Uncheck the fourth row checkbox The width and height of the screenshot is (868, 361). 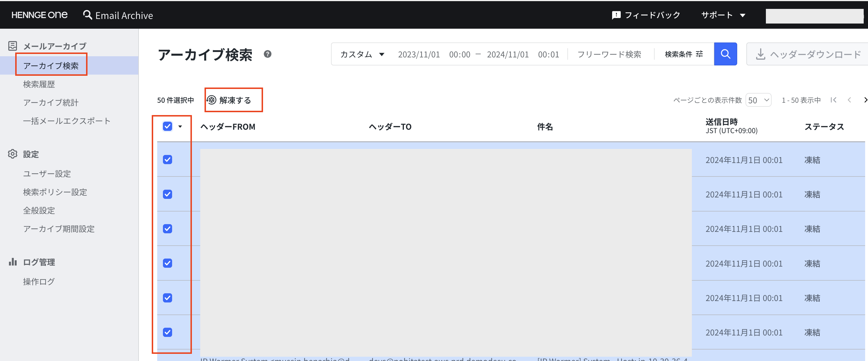click(x=168, y=263)
